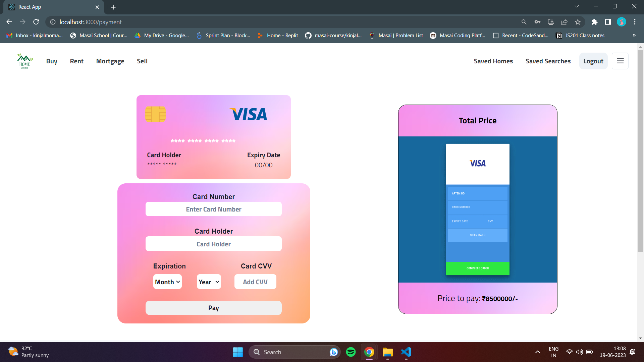Toggle the browser side panel icon

pos(608,22)
